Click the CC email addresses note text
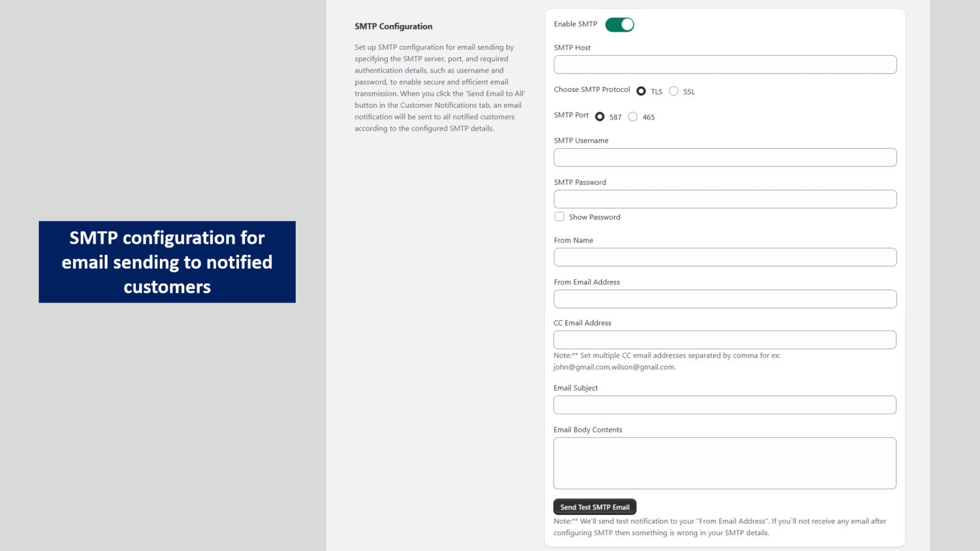Viewport: 980px width, 551px height. pyautogui.click(x=666, y=361)
